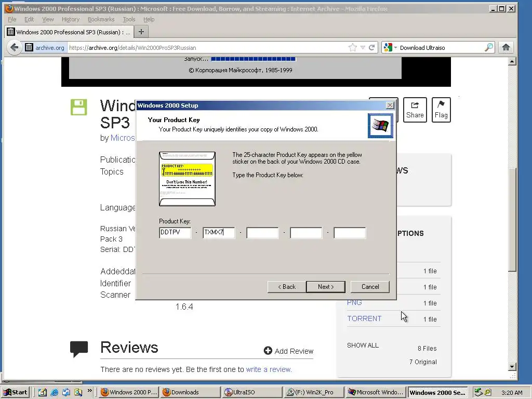532x399 pixels.
Task: Click the search magnifier icon
Action: point(489,47)
